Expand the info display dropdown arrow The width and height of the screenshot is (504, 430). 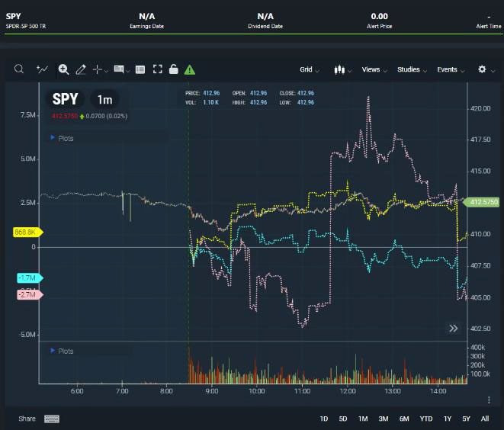coord(128,71)
